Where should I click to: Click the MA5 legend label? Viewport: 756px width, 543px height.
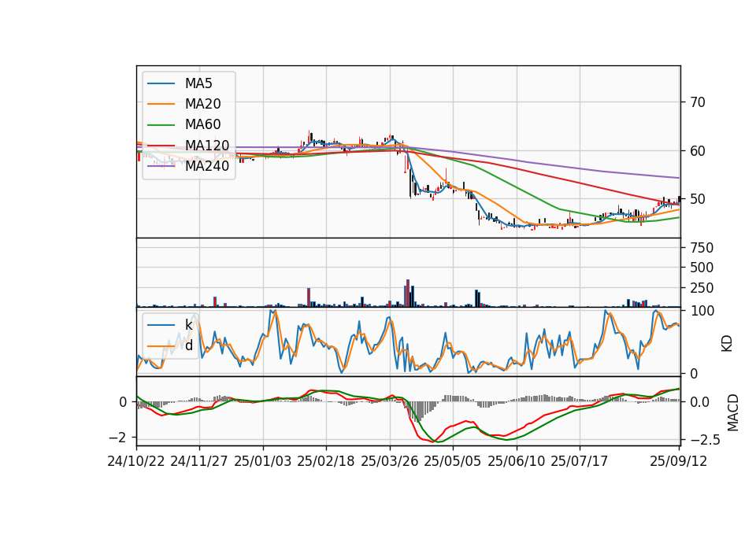198,83
